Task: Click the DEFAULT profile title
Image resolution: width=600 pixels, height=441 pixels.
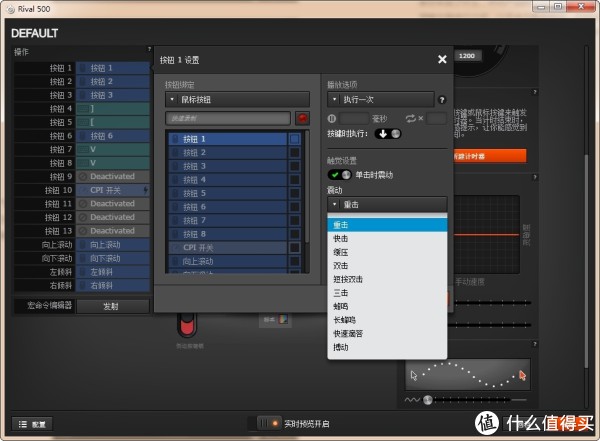Action: [34, 33]
